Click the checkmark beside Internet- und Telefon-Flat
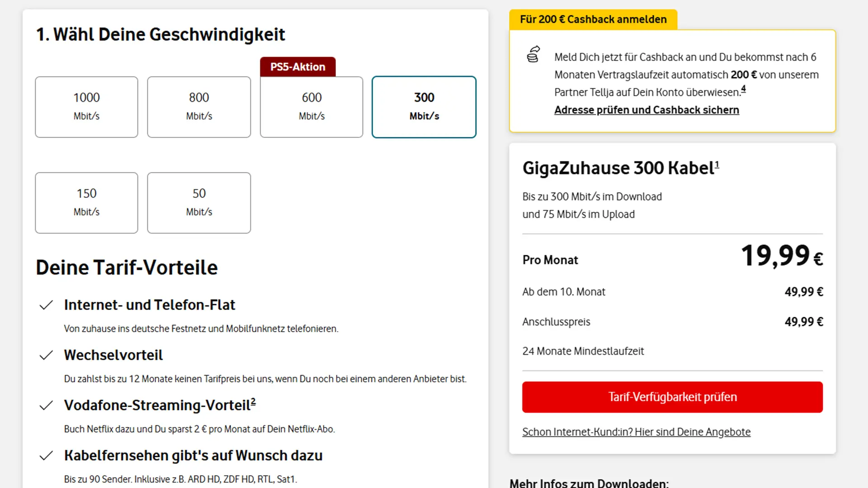This screenshot has width=868, height=488. click(x=47, y=305)
